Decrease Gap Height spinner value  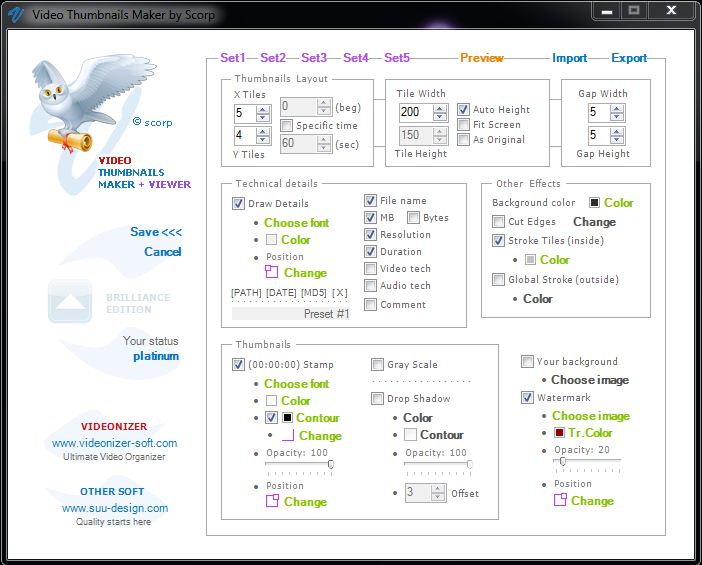(x=617, y=139)
